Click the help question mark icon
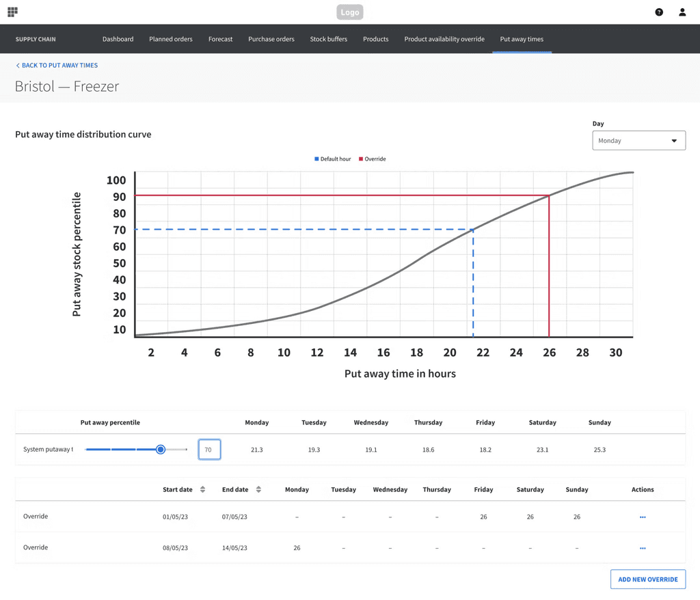 tap(659, 12)
